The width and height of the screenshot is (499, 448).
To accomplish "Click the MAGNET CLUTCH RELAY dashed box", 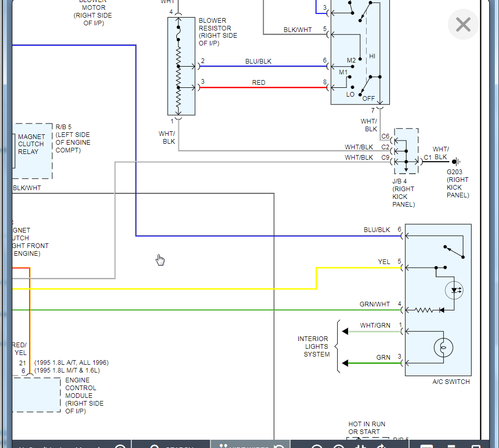I will click(32, 151).
